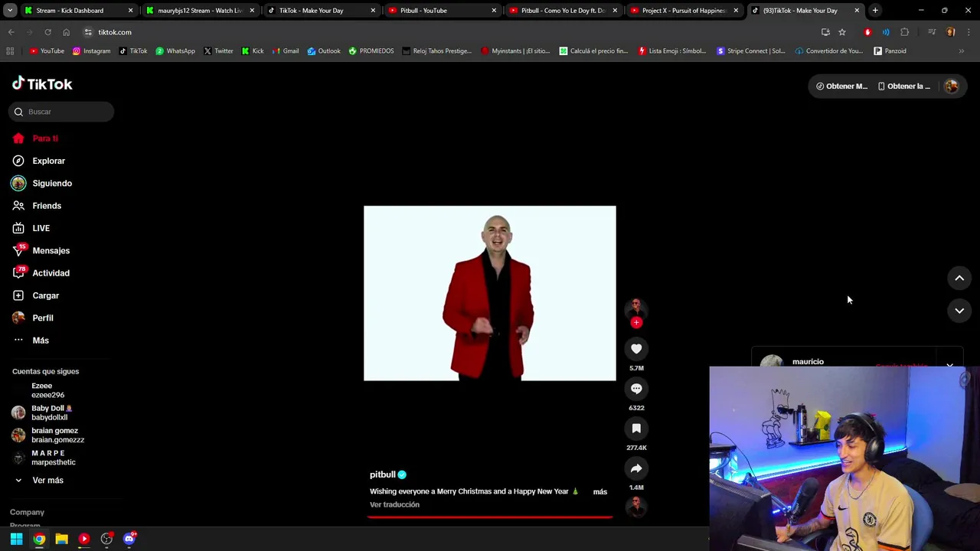Open the Chrome apps grid icon
Screen dimensions: 980x551
coord(10,51)
